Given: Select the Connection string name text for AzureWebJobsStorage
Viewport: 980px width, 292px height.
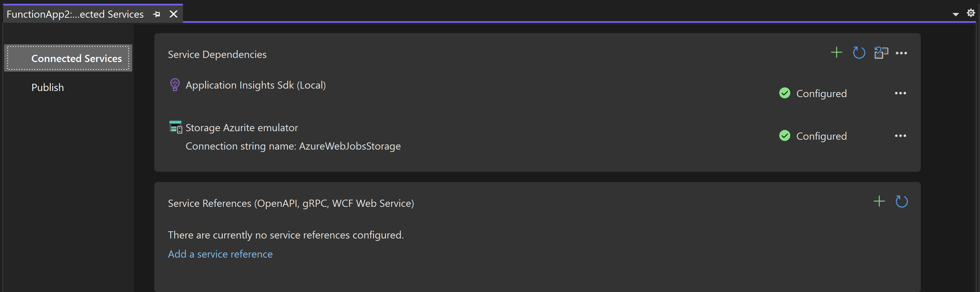Looking at the screenshot, I should (293, 146).
